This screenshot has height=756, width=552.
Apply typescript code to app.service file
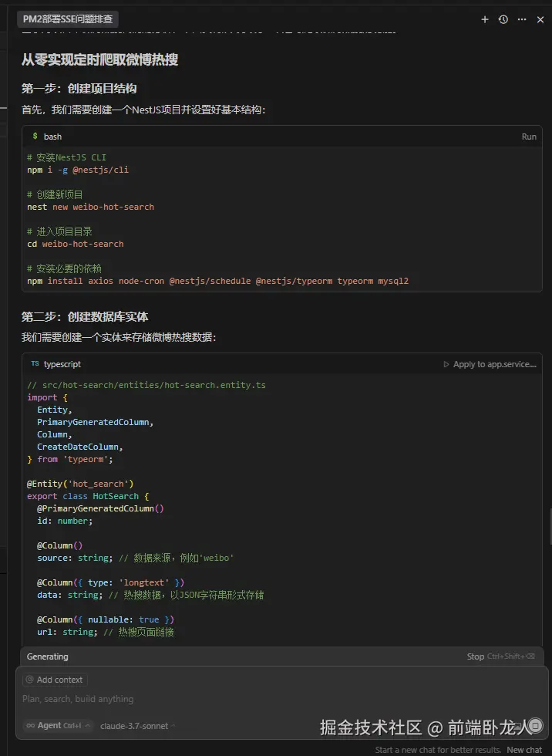[494, 364]
